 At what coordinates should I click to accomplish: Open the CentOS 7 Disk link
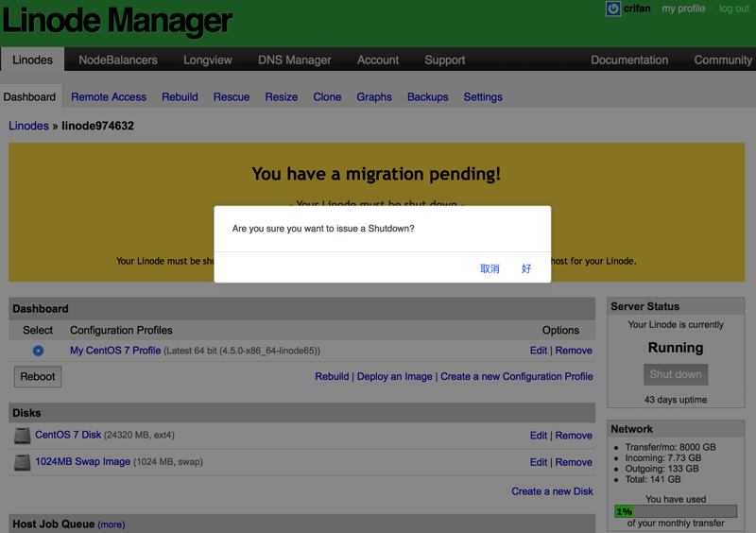point(68,435)
